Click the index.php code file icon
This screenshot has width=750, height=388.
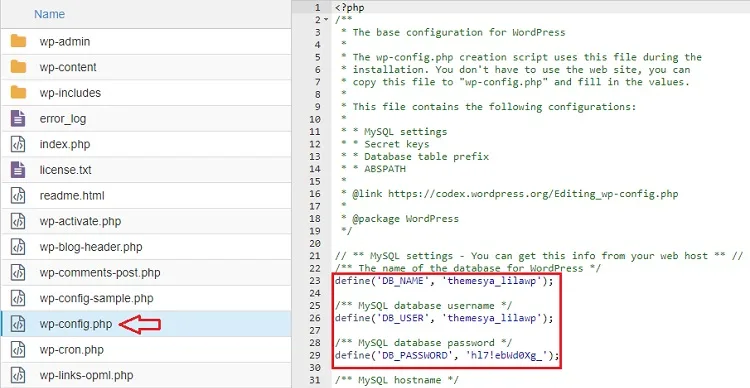(18, 144)
